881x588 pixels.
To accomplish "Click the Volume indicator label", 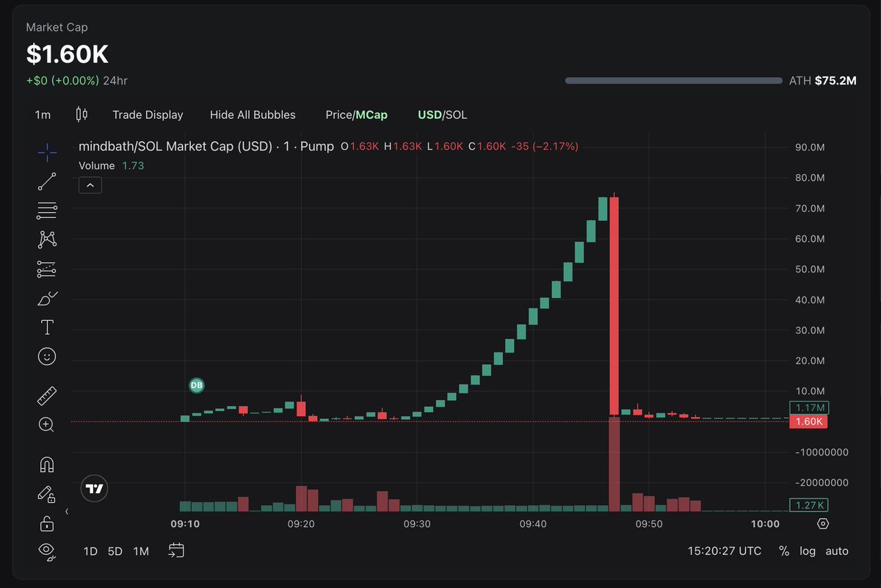I will point(97,166).
